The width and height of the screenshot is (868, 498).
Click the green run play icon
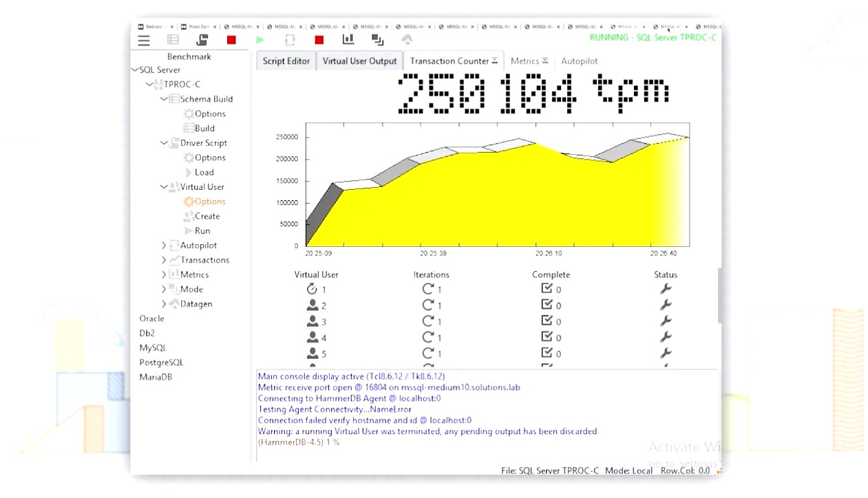tap(260, 40)
